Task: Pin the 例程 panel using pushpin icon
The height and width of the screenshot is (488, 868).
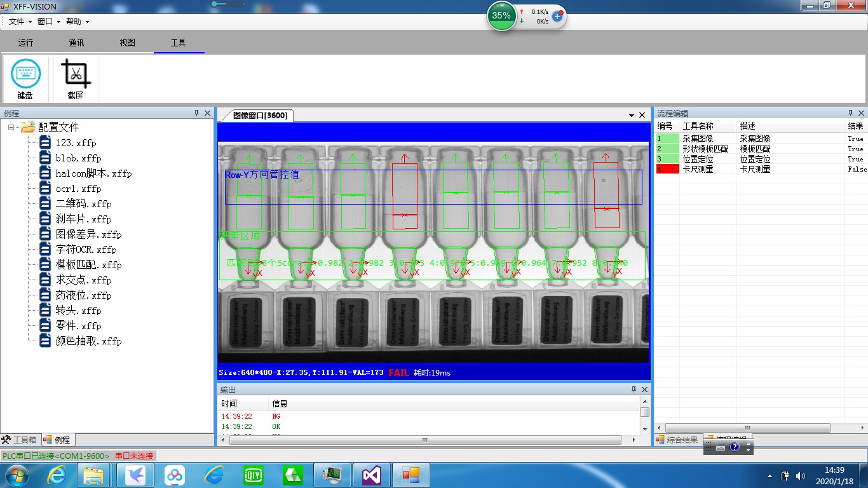Action: 196,113
